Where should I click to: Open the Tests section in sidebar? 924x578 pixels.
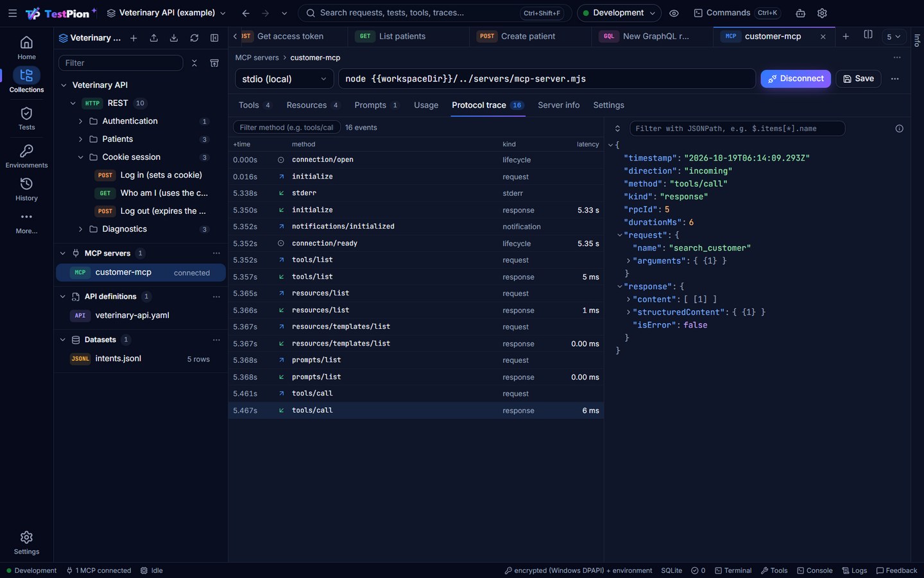click(x=26, y=119)
